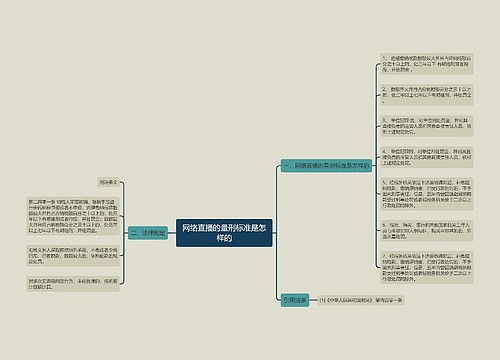Image resolution: width=500 pixels, height=360 pixels.
Task: Click the connector line right of 引用法条
Action: [313, 300]
